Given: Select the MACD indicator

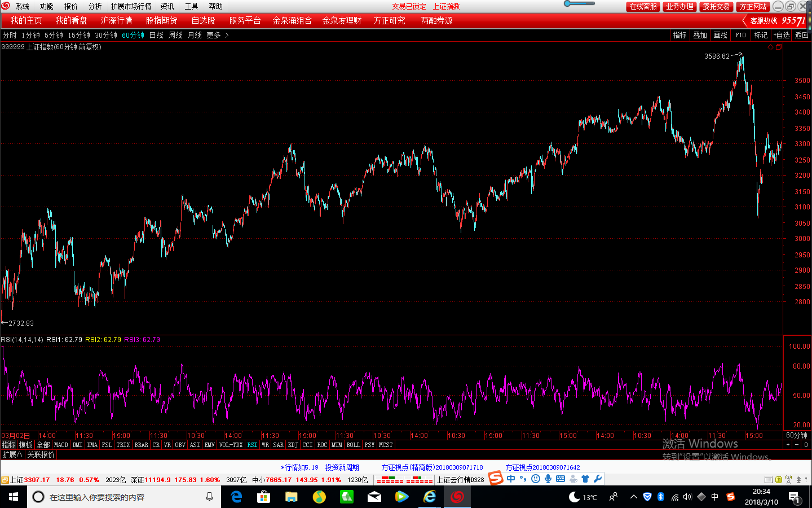Looking at the screenshot, I should pos(60,445).
